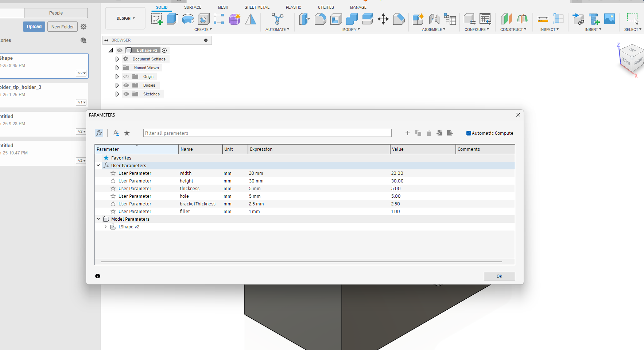The height and width of the screenshot is (350, 644).
Task: Select the Shell tool
Action: (336, 19)
